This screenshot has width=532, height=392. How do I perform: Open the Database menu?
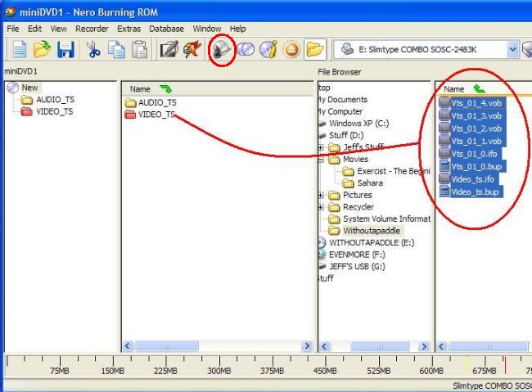(x=166, y=29)
